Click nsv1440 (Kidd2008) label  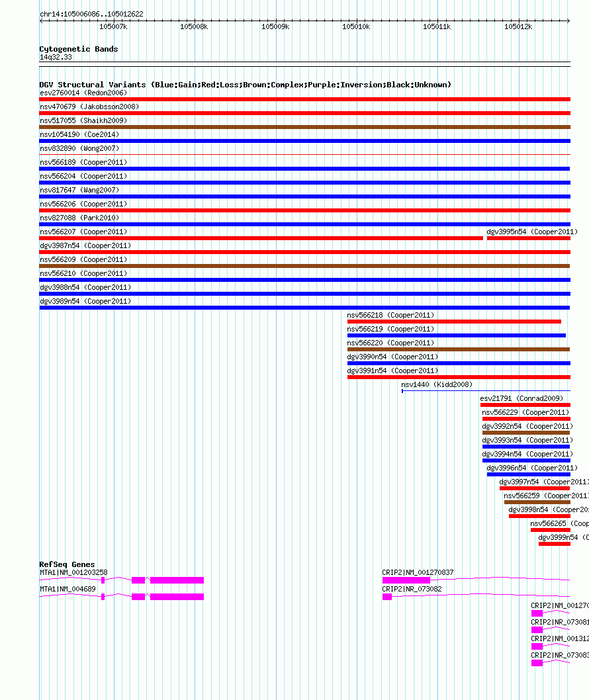coord(437,384)
